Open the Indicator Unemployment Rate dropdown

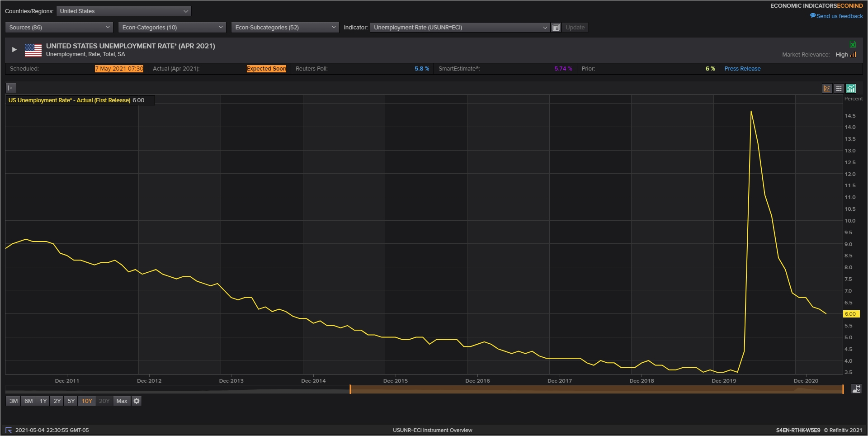pyautogui.click(x=460, y=28)
